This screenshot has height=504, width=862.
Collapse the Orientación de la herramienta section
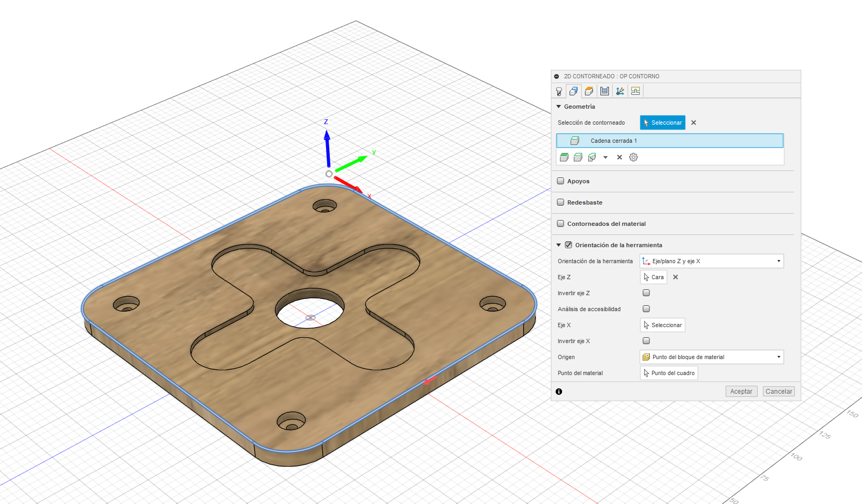[x=558, y=245]
